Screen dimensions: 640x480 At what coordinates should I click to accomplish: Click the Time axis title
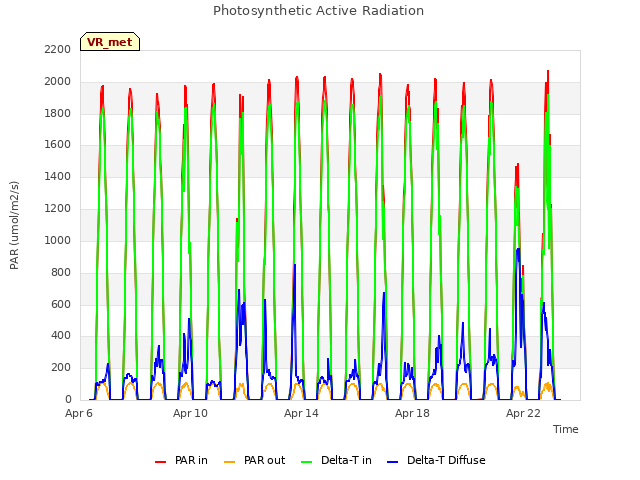566,429
